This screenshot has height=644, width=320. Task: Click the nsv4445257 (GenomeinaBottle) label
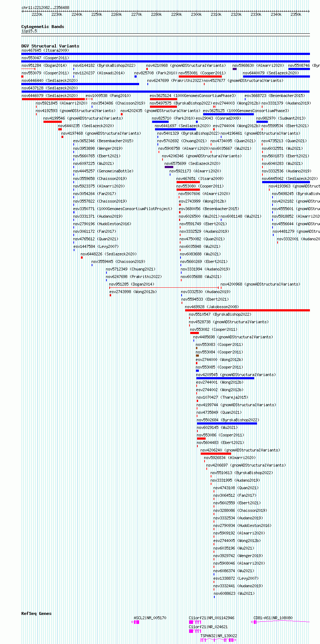pos(103,171)
